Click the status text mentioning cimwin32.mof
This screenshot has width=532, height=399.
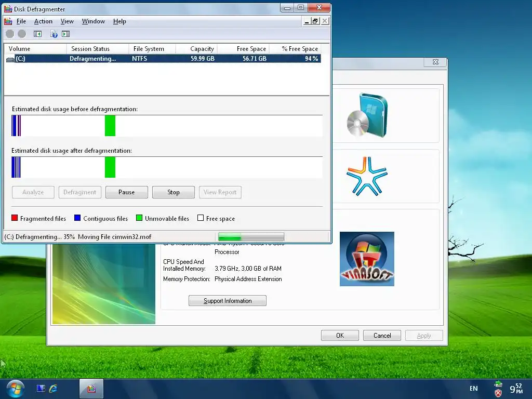click(x=78, y=237)
